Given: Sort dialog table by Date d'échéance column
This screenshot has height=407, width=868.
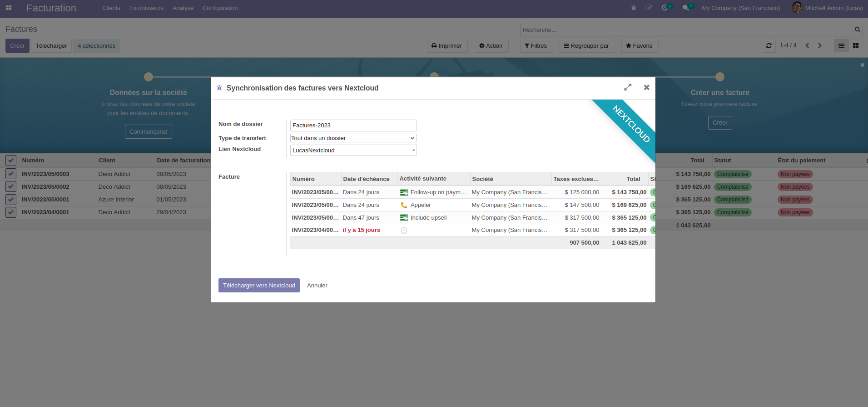Looking at the screenshot, I should pos(369,179).
